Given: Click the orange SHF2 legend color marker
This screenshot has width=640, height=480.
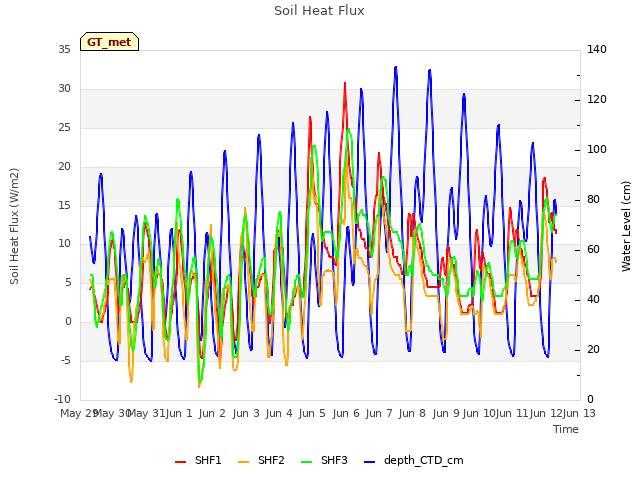Looking at the screenshot, I should (243, 462).
